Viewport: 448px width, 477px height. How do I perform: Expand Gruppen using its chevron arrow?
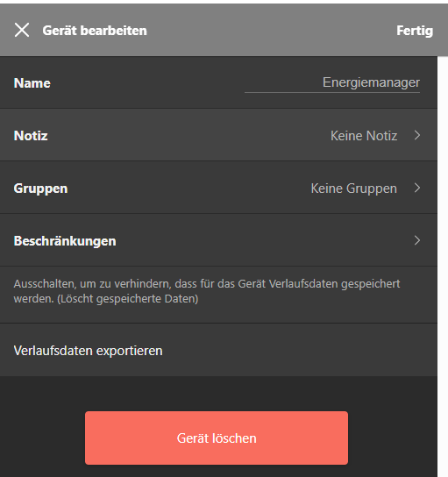[417, 188]
